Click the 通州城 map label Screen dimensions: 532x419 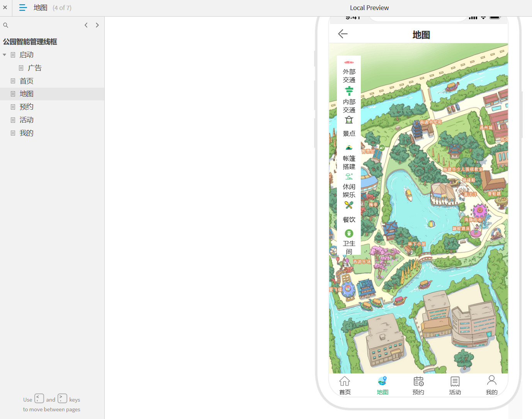point(486,127)
